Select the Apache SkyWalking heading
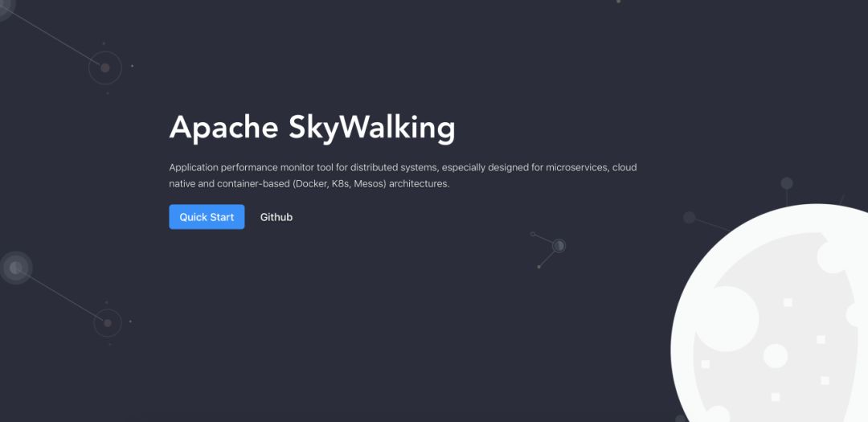 [312, 129]
